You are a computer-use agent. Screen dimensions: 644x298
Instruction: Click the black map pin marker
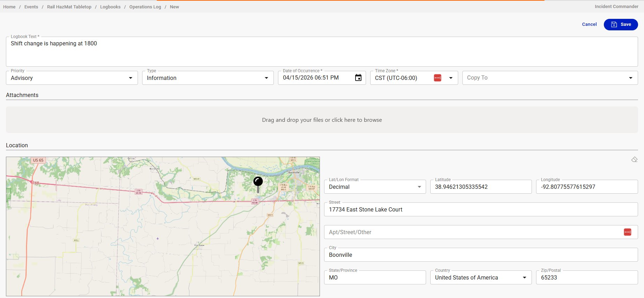click(258, 185)
